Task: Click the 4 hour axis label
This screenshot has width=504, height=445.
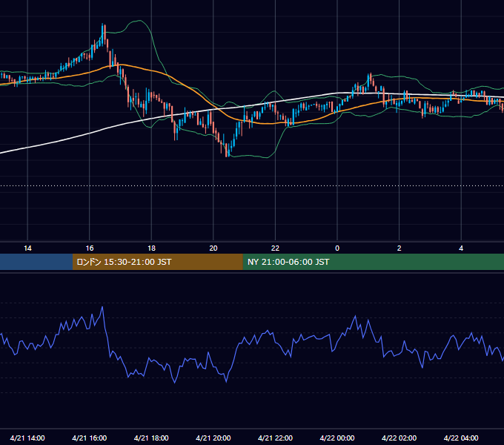Action: click(461, 248)
